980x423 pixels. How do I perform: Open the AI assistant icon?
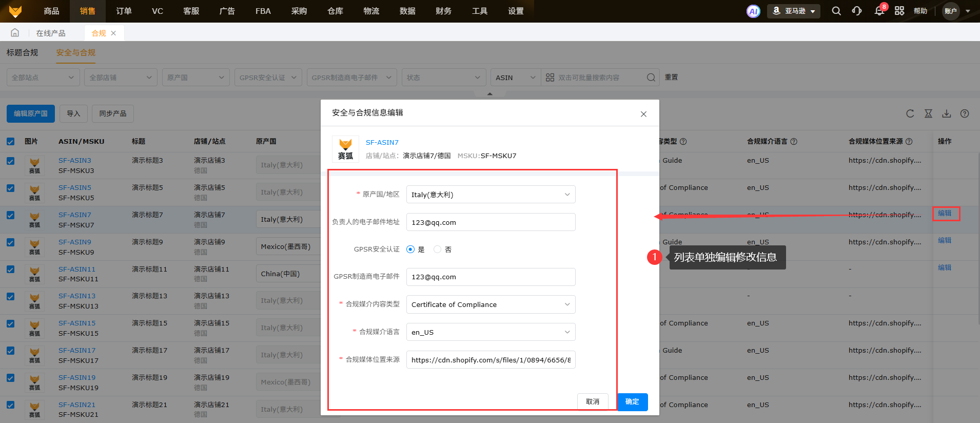click(x=753, y=11)
